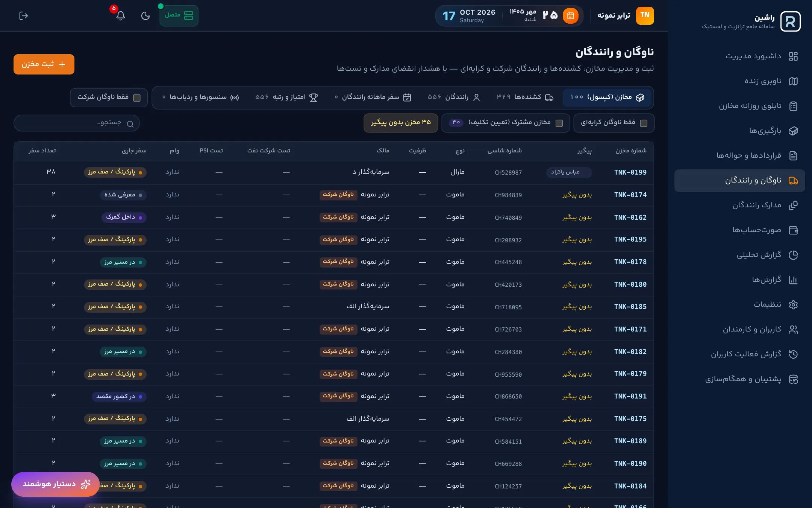
Task: Open تابلوی روزانه مخازن clipboard icon
Action: coord(793,106)
